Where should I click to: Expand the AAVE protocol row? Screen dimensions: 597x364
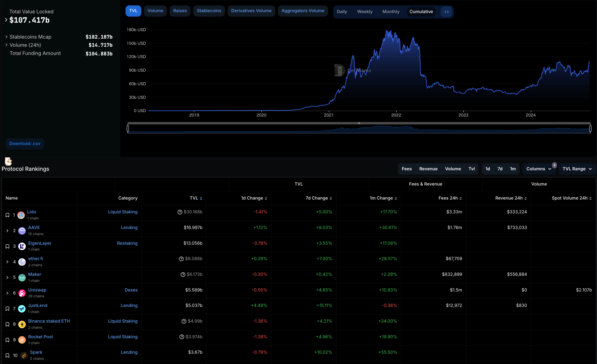[7, 231]
